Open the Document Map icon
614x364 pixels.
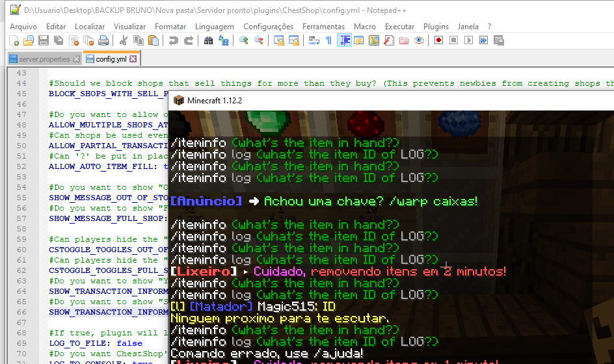point(374,40)
